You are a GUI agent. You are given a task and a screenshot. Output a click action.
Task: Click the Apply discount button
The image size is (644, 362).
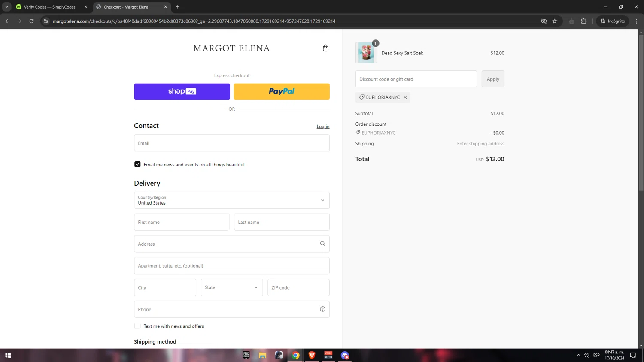click(x=493, y=79)
